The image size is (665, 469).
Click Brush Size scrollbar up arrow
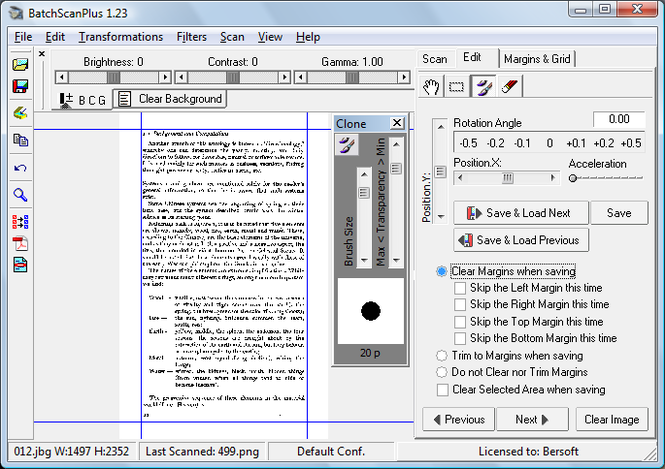(x=364, y=174)
